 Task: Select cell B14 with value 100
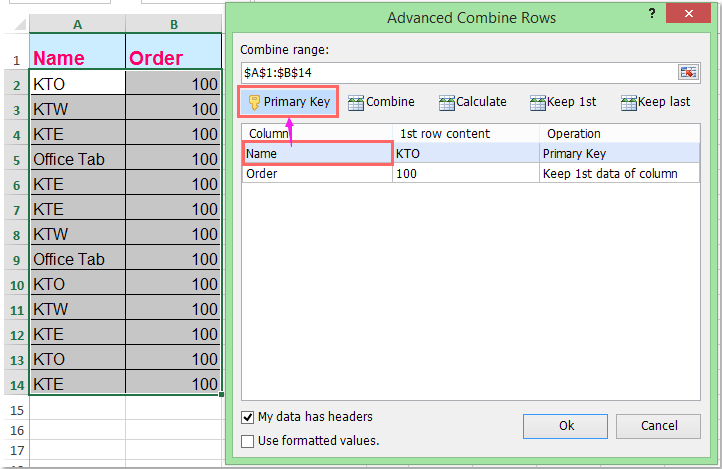point(174,383)
